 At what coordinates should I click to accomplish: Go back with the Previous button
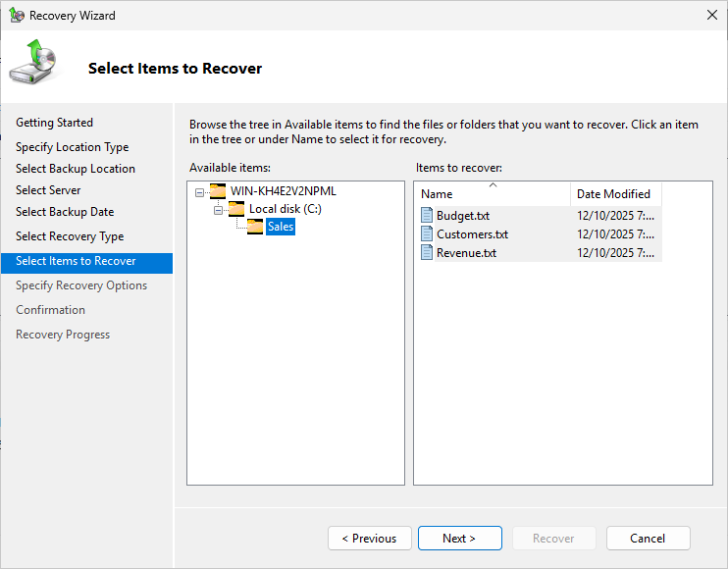tap(369, 538)
